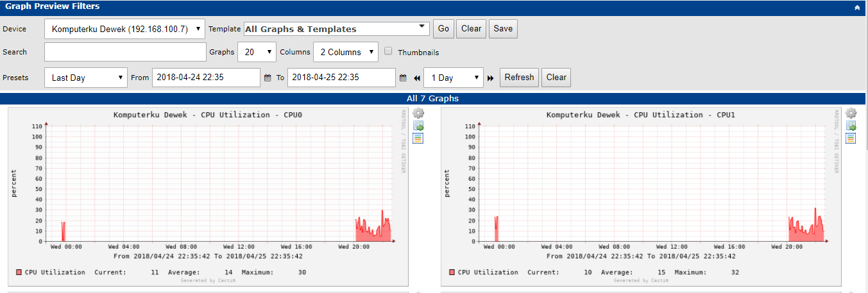Viewport: 868px width, 293px height.
Task: Open the From date calendar picker
Action: (x=268, y=78)
